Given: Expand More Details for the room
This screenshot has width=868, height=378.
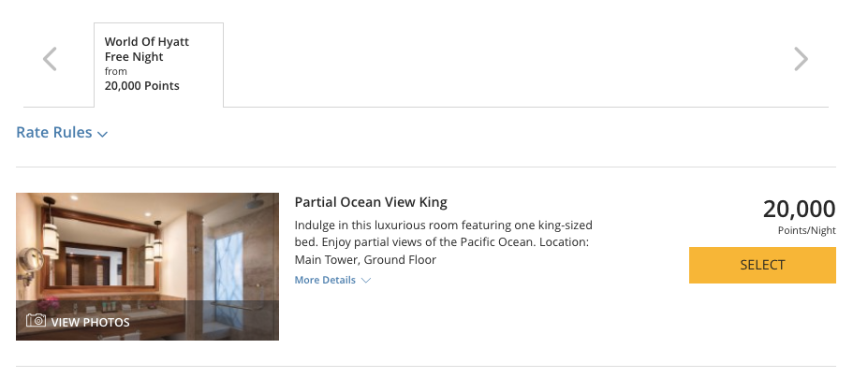Looking at the screenshot, I should point(325,280).
